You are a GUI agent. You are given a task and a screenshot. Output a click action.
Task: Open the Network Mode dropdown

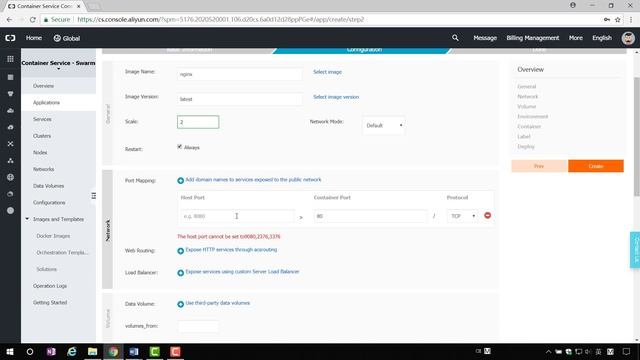click(384, 125)
